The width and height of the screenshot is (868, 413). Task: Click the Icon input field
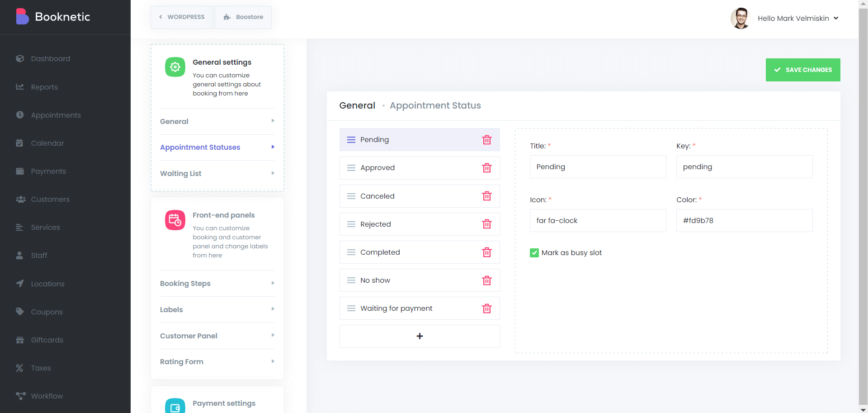point(598,220)
